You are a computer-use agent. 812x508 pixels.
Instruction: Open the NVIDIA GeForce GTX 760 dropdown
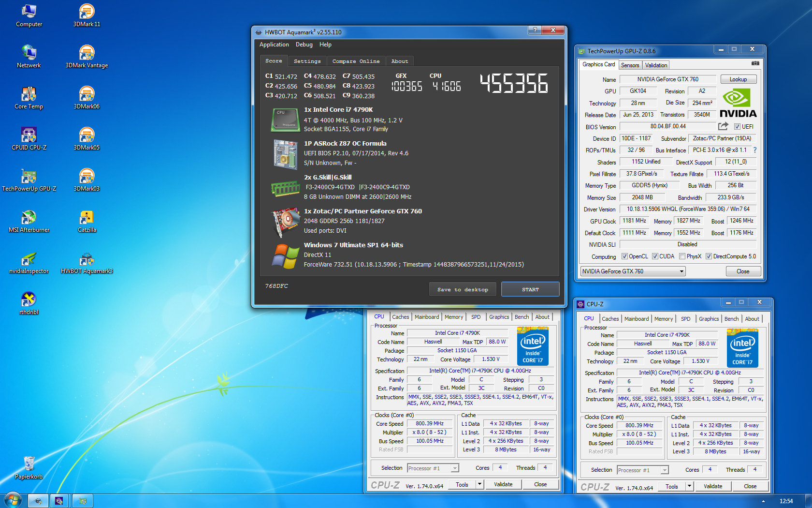[x=633, y=271]
